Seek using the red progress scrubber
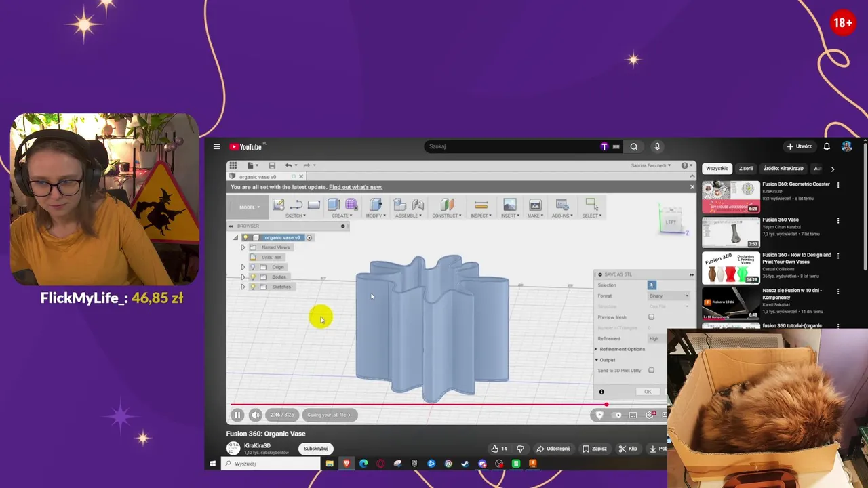This screenshot has width=868, height=488. 606,405
